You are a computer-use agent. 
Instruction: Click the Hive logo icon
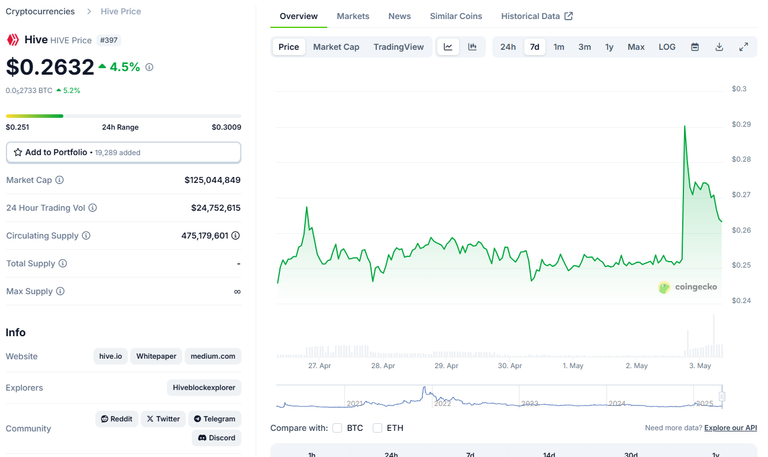pyautogui.click(x=13, y=40)
